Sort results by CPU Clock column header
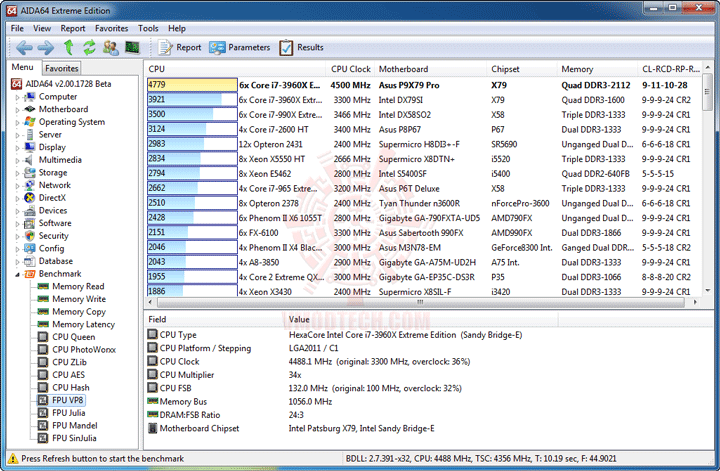This screenshot has height=471, width=720. point(350,69)
